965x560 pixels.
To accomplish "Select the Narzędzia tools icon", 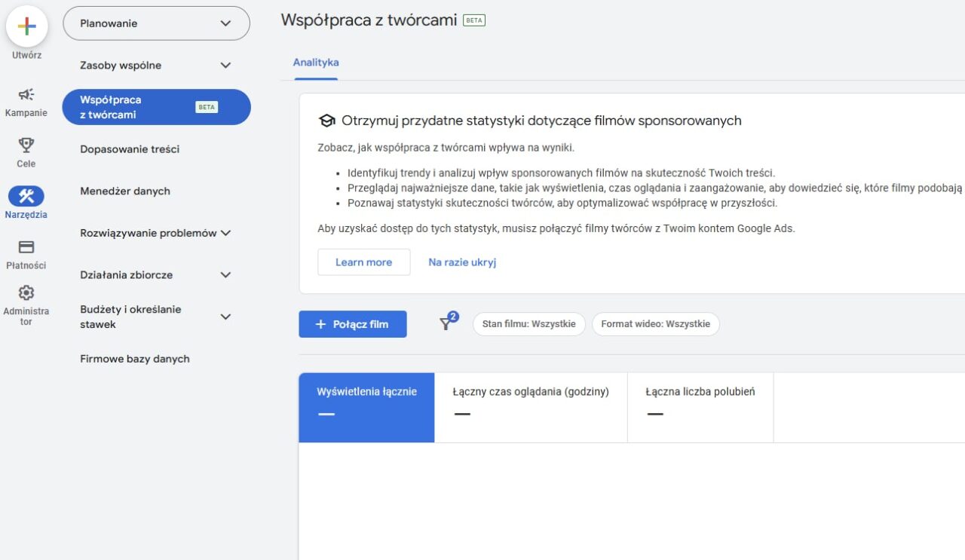I will 26,197.
